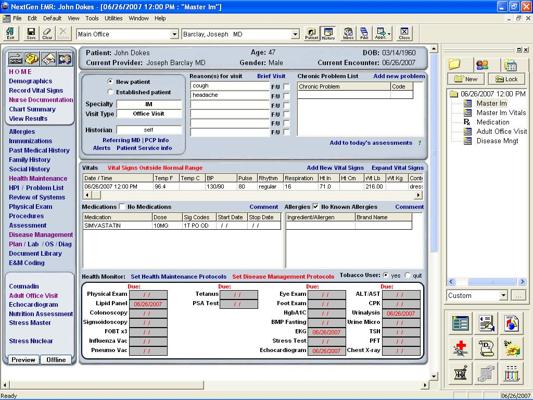Open the Patient toolbar icon
Screen dimensions: 533x400
click(311, 33)
